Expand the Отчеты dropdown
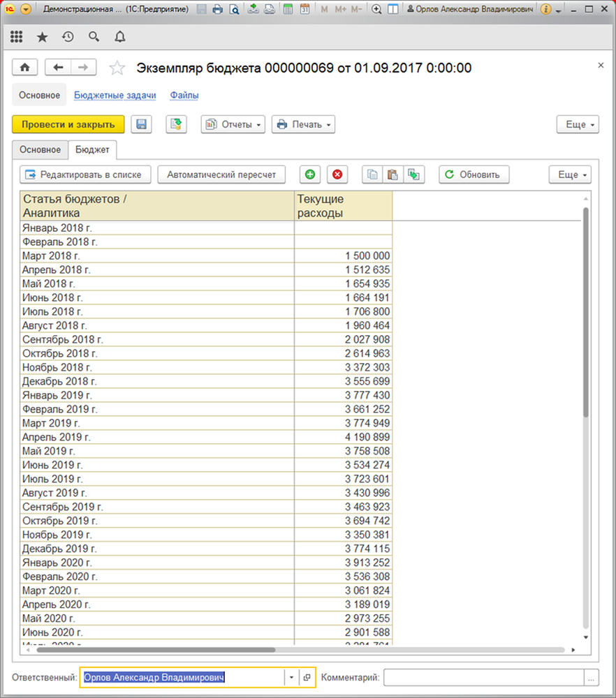This screenshot has height=698, width=616. coord(233,124)
